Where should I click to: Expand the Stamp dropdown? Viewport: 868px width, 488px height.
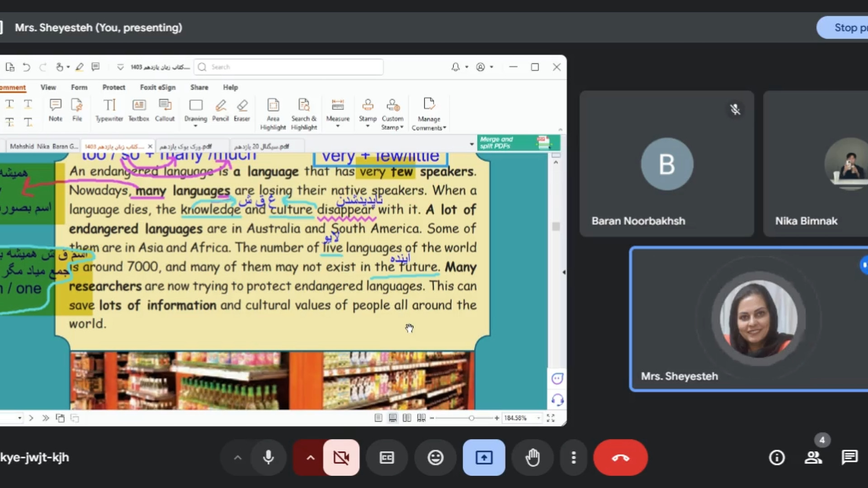point(368,127)
